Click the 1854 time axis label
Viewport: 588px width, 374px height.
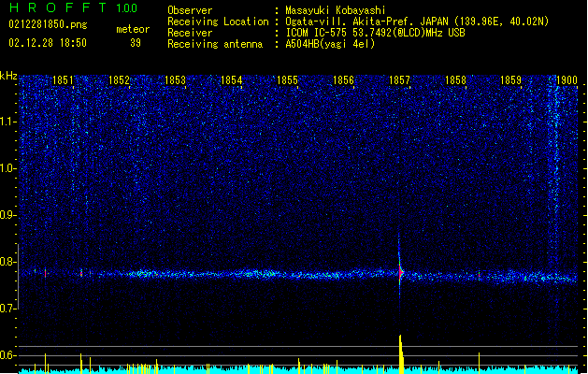(232, 79)
